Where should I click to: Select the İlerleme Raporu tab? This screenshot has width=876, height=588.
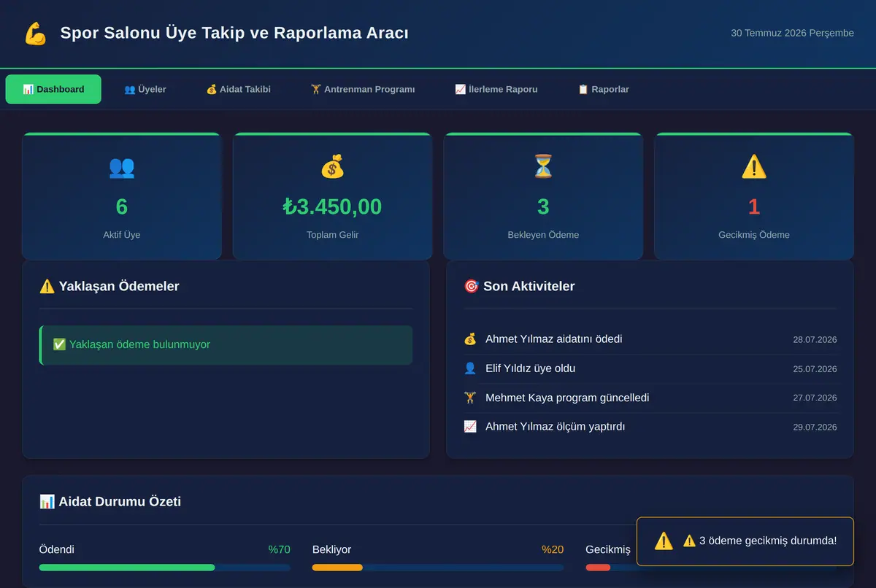tap(496, 89)
